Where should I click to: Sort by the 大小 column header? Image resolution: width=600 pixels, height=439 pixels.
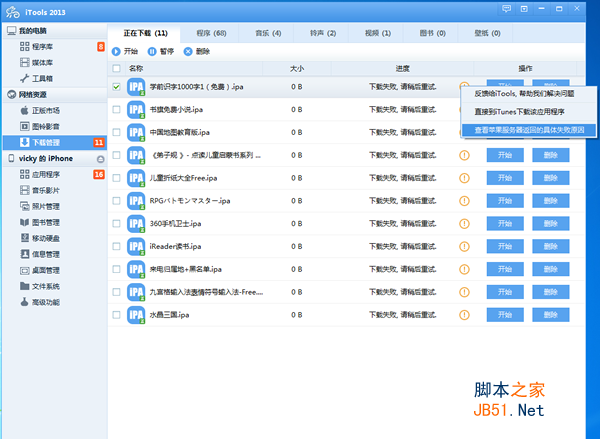(x=297, y=69)
